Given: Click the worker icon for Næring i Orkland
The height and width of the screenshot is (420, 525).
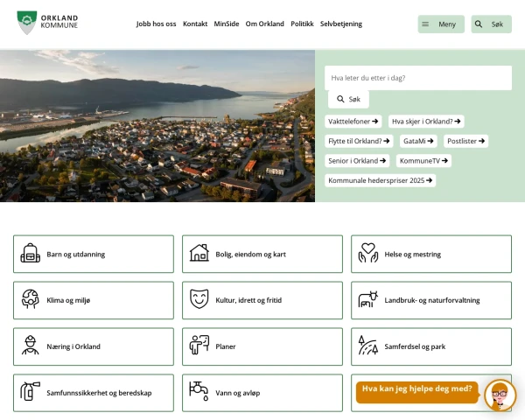Looking at the screenshot, I should (31, 346).
